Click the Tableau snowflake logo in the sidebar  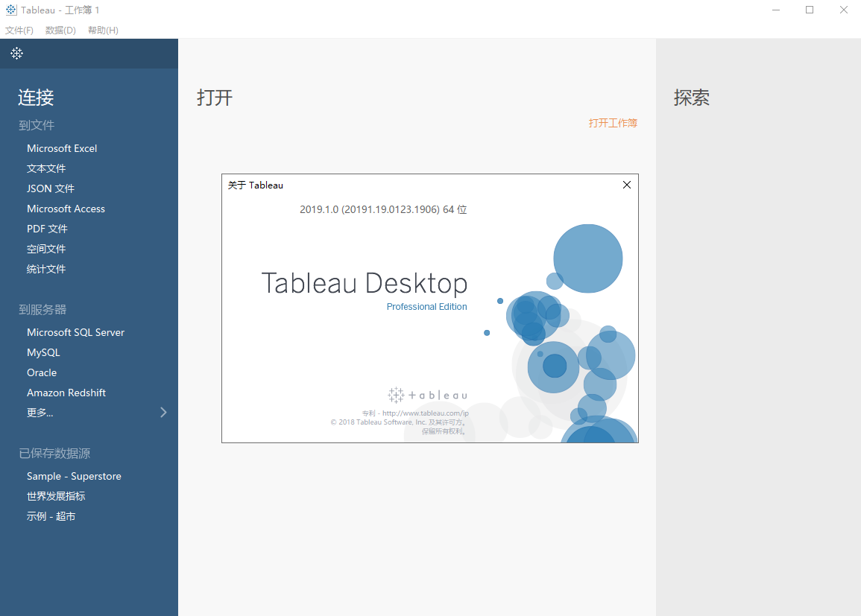click(x=16, y=54)
